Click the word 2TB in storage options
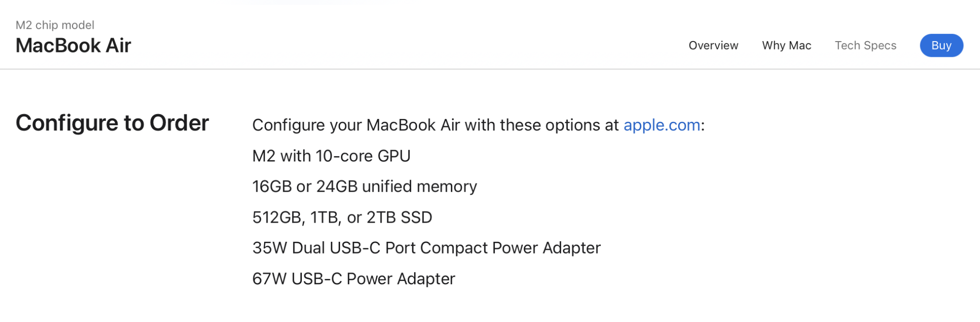The width and height of the screenshot is (980, 322). click(x=381, y=217)
